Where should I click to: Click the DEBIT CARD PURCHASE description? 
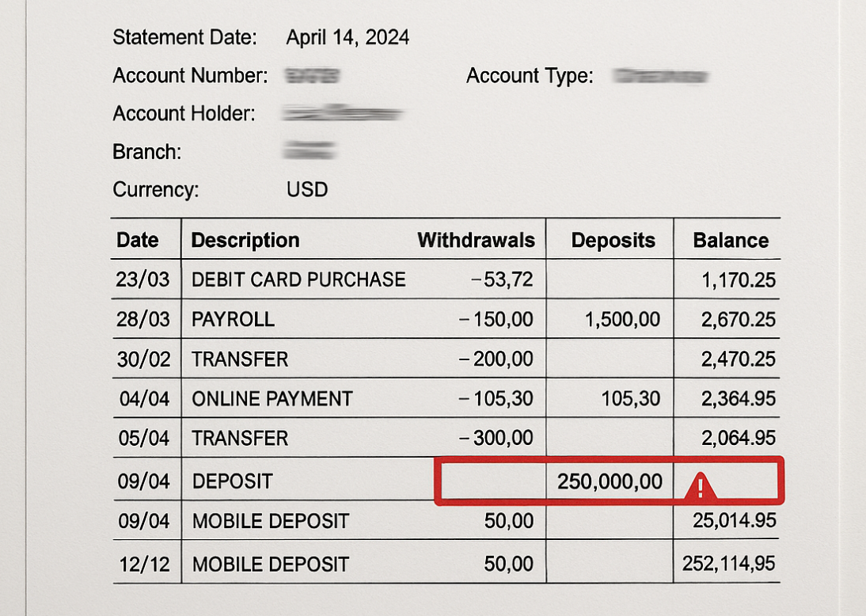(298, 279)
